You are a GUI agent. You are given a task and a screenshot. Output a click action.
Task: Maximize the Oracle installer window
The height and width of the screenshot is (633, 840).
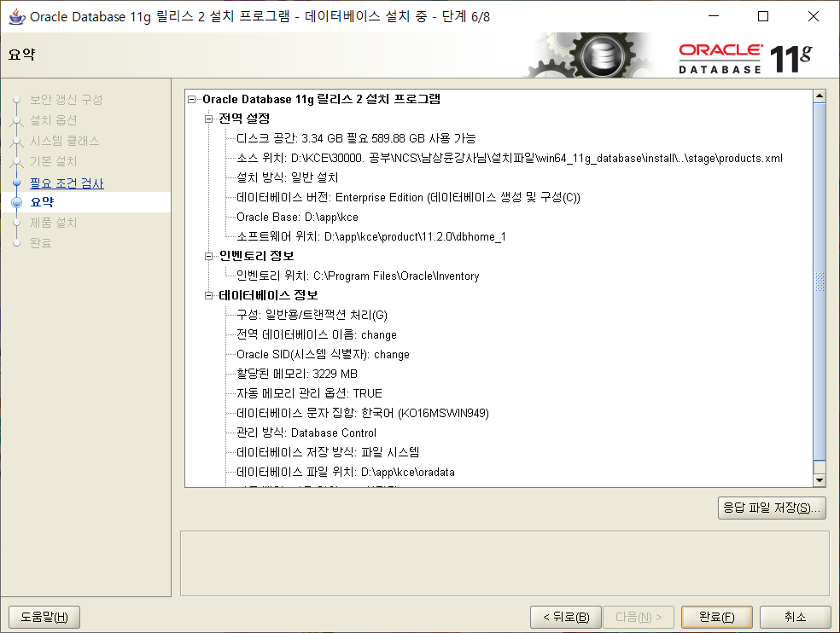(x=763, y=16)
